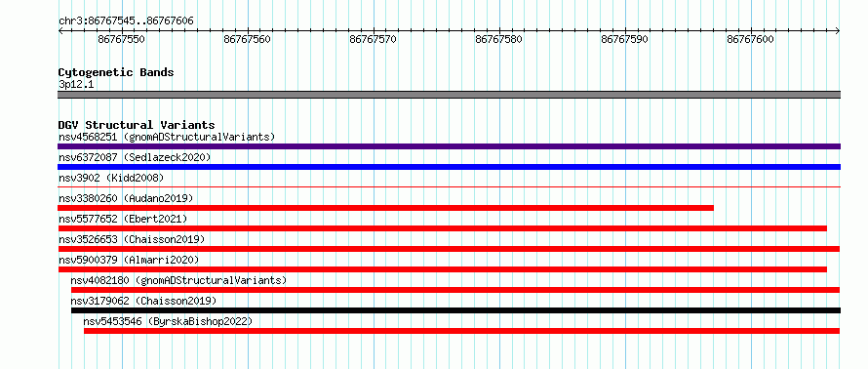Click the gray 3p12.1 cytogenetic band bar

[449, 95]
